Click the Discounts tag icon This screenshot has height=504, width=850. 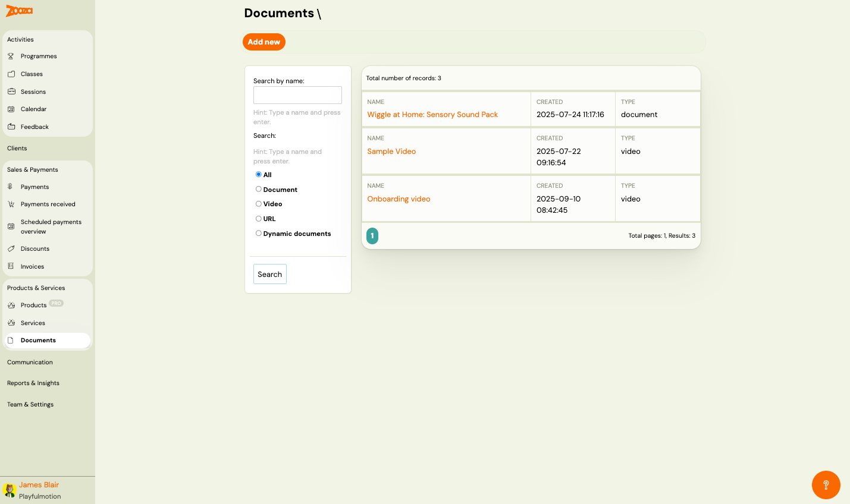coord(11,249)
